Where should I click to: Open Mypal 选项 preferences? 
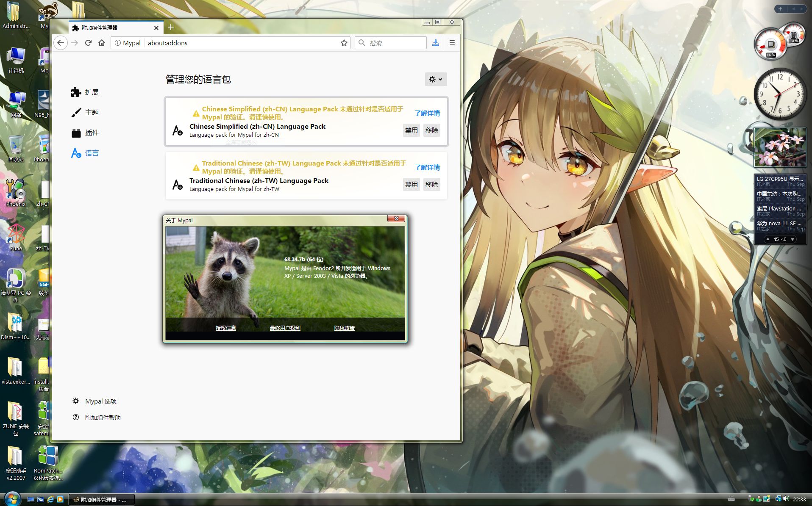(x=95, y=401)
